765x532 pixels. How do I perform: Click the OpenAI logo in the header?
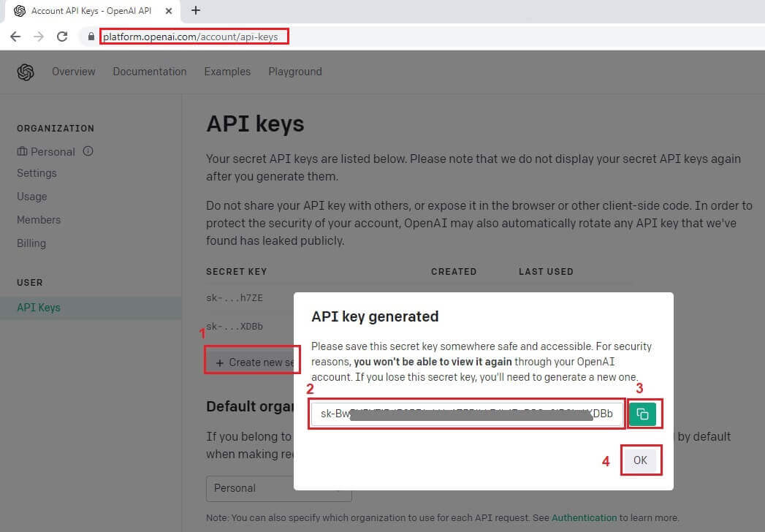(26, 72)
